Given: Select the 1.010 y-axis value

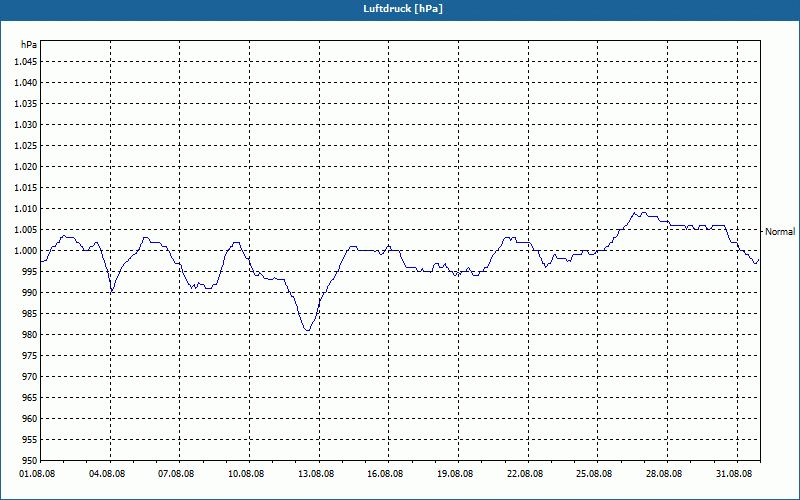Looking at the screenshot, I should [x=26, y=209].
